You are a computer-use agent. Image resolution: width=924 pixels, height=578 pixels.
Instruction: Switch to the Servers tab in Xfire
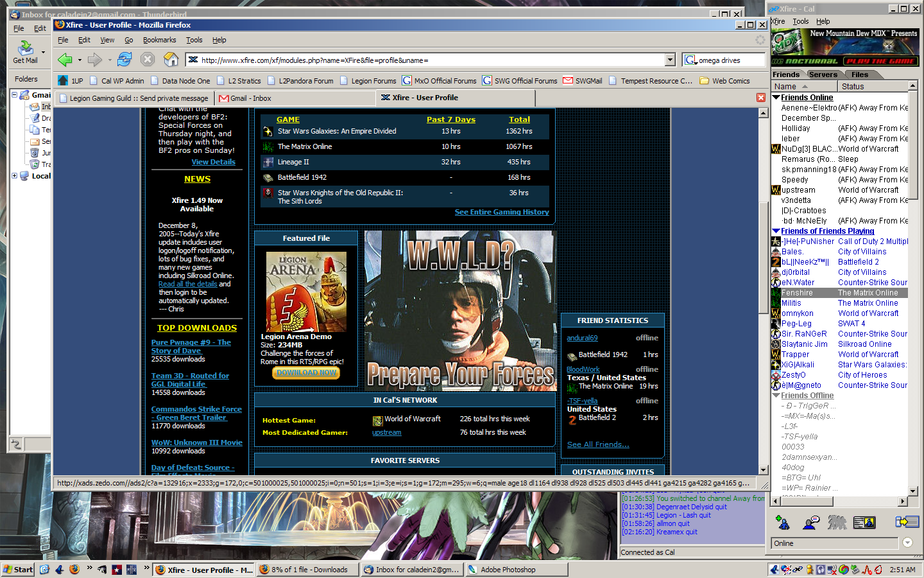823,74
